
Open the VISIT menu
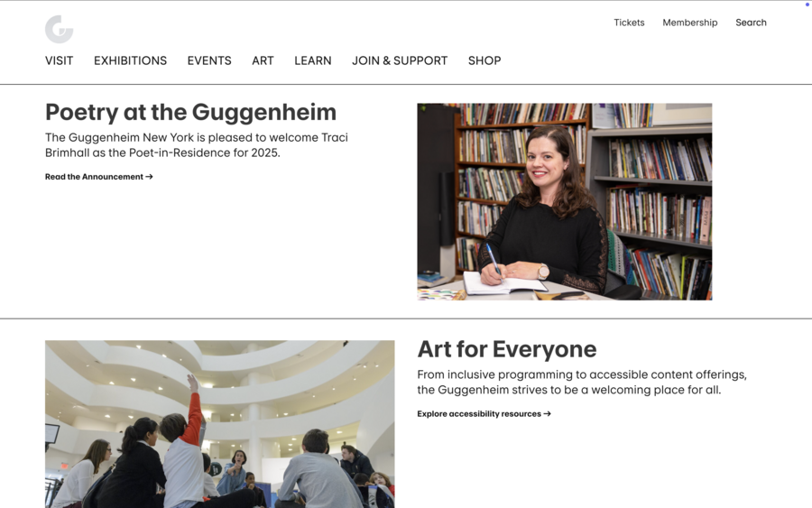click(x=59, y=60)
